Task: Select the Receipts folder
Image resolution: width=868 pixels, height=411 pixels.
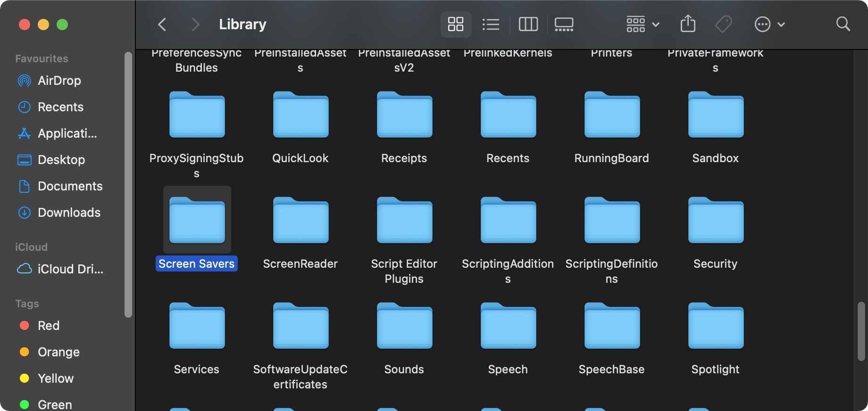Action: click(404, 115)
